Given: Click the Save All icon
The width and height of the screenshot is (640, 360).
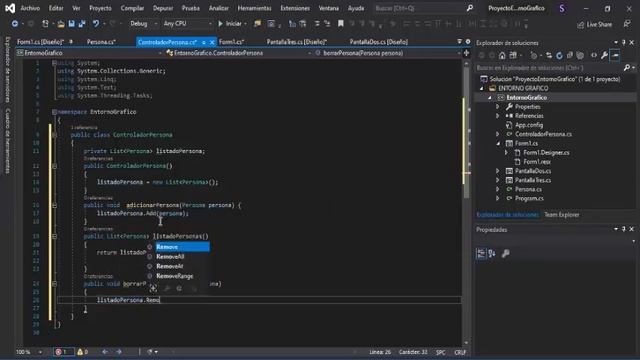Looking at the screenshot, I should [82, 24].
